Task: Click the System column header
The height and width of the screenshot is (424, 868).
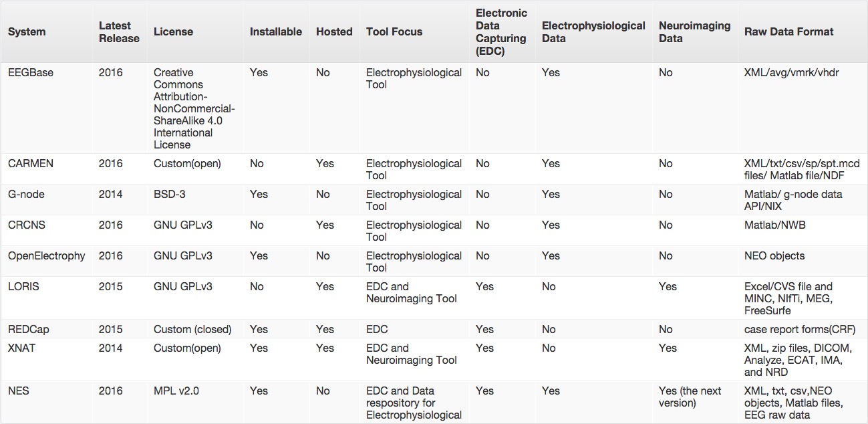Action: coord(27,31)
